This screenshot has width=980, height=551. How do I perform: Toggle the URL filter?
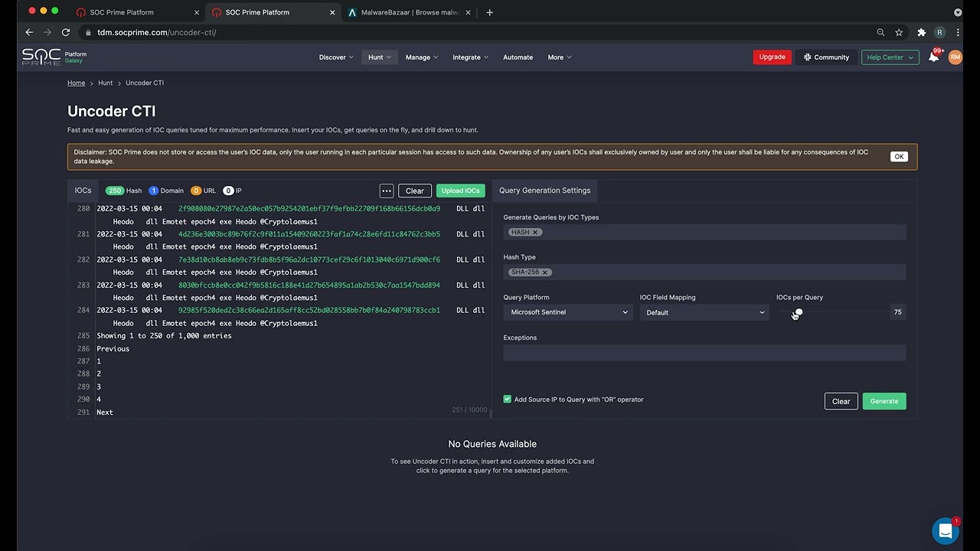[203, 191]
